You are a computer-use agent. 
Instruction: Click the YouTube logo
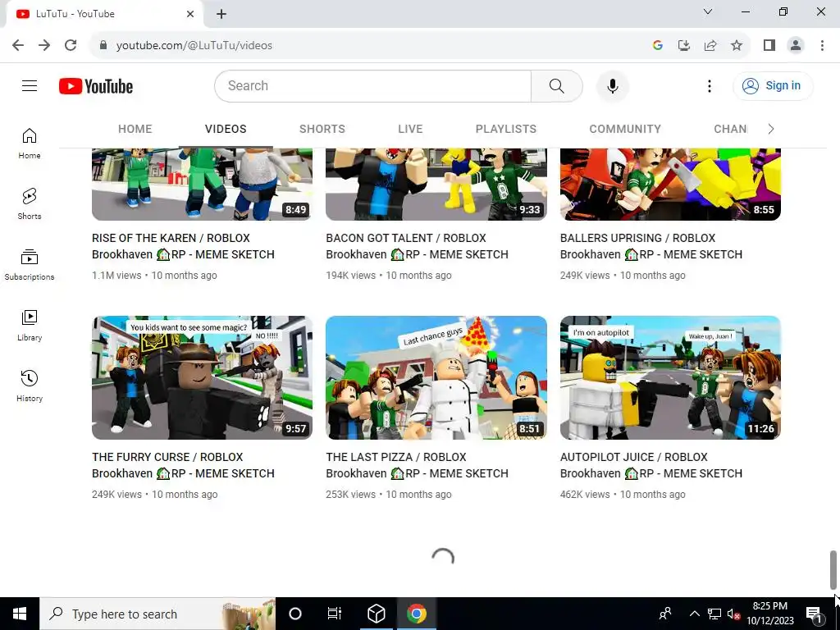[x=96, y=86]
